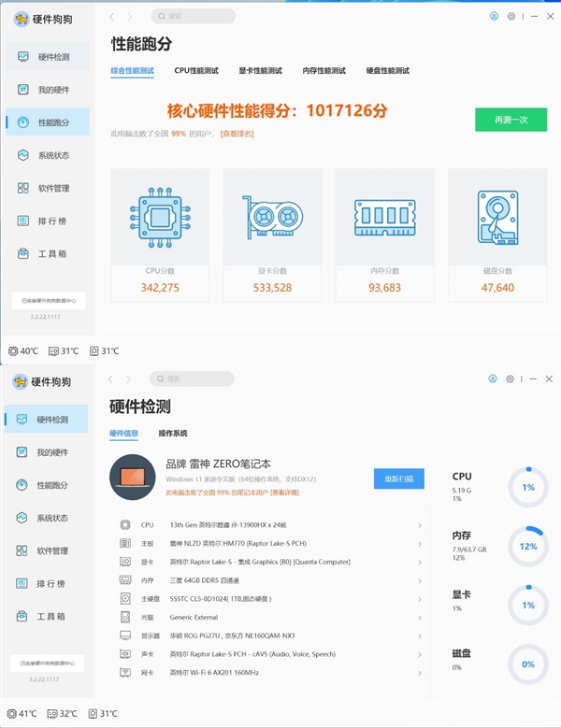Switch to 硬盘性能测试 tab
Screen dimensions: 561x728
388,71
